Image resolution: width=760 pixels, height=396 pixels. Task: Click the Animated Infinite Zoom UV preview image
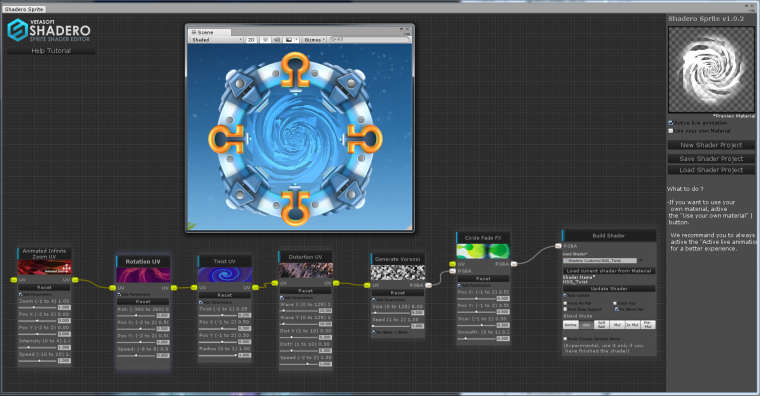(x=45, y=267)
